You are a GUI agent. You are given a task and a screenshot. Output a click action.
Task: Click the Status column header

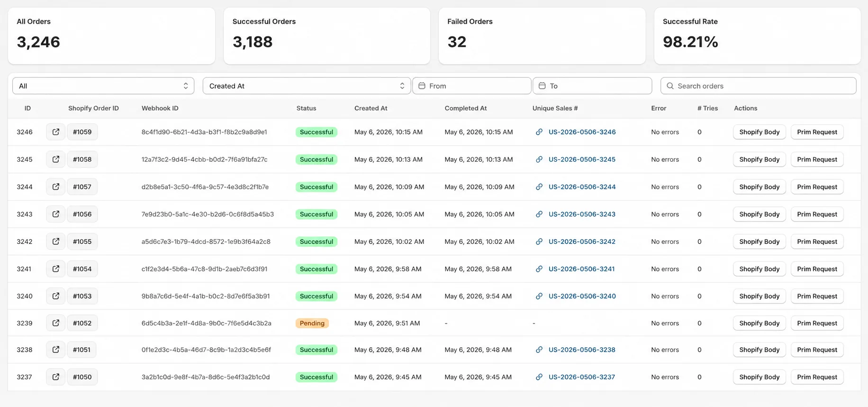point(306,108)
